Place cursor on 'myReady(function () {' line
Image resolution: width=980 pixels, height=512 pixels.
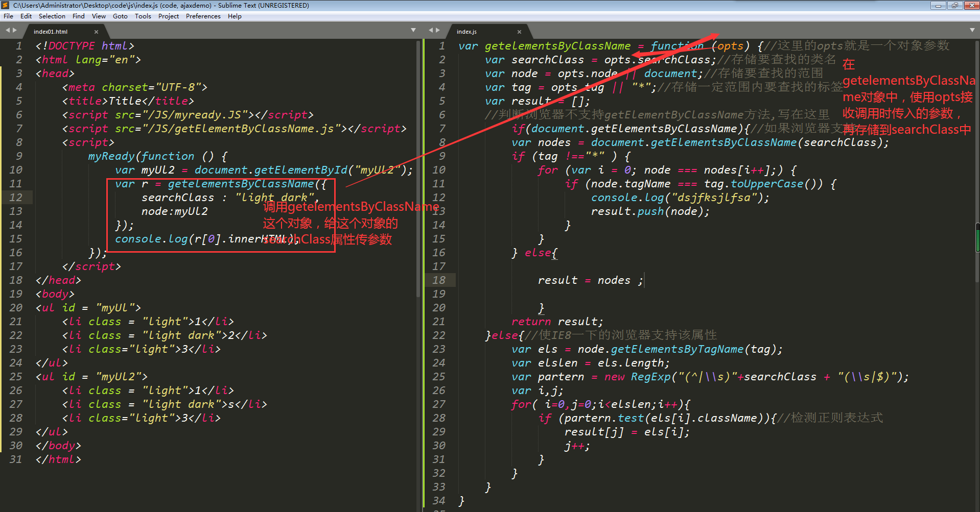[x=157, y=156]
